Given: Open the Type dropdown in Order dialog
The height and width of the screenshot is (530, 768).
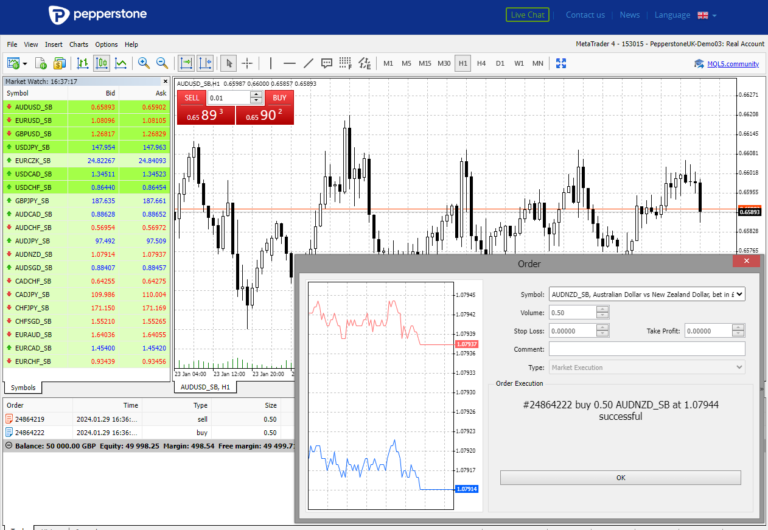Looking at the screenshot, I should [x=647, y=367].
